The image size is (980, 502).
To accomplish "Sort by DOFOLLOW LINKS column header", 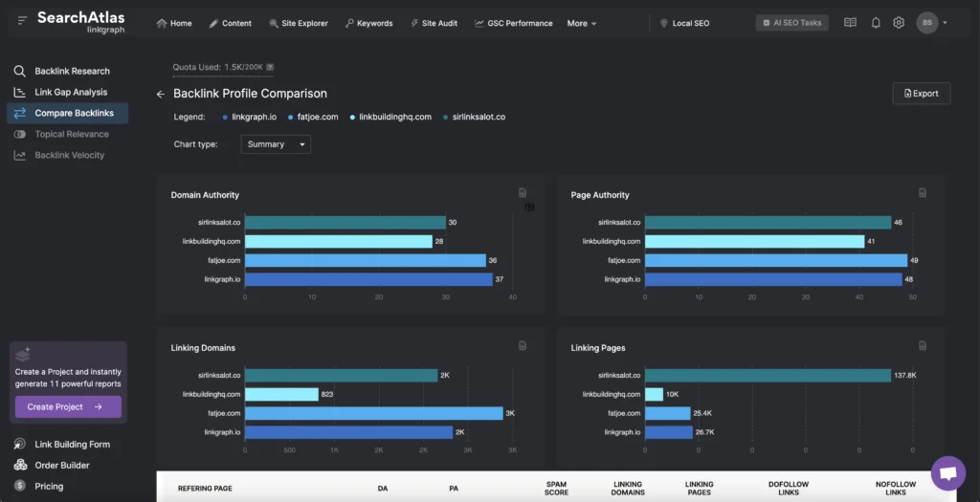I will pos(789,489).
